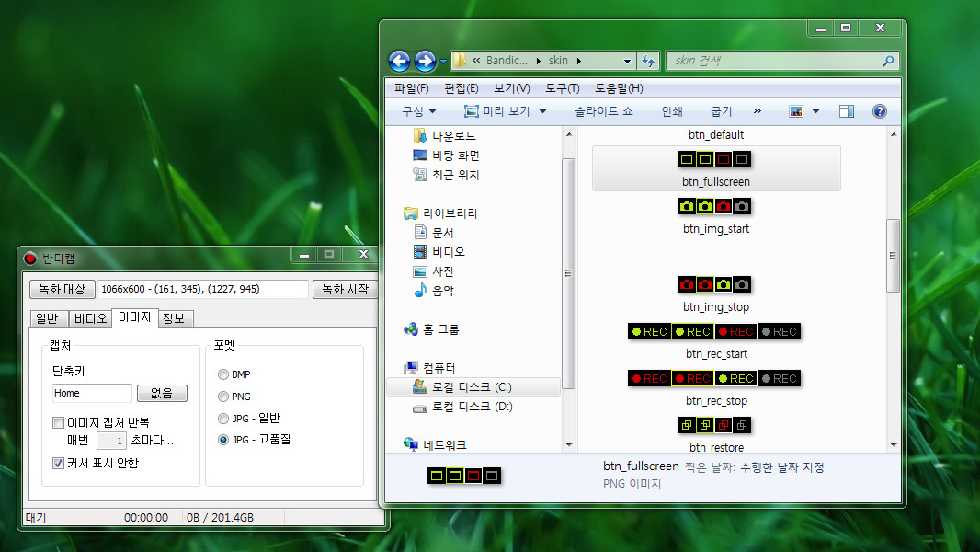Switch to the 일반 tab in Bandicam

pyautogui.click(x=48, y=319)
